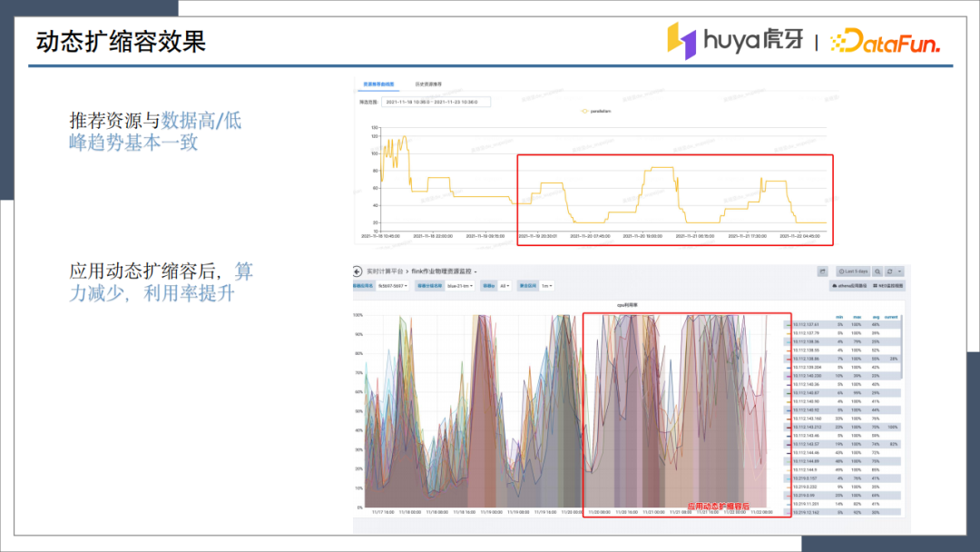Image resolution: width=980 pixels, height=552 pixels.
Task: Sort legend by max column header
Action: [x=857, y=317]
